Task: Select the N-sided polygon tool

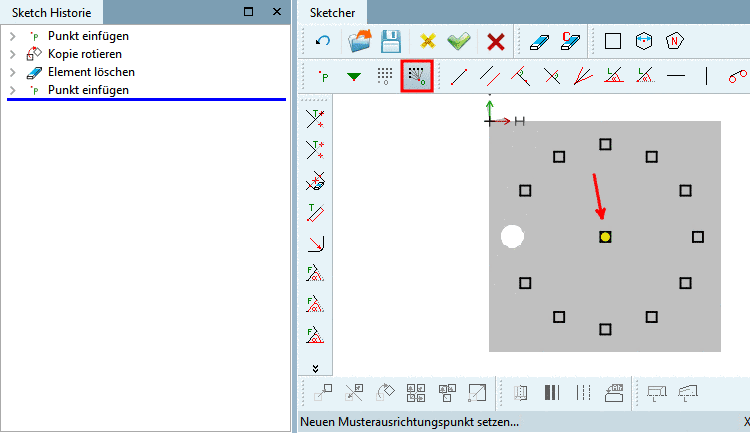Action: pos(674,41)
